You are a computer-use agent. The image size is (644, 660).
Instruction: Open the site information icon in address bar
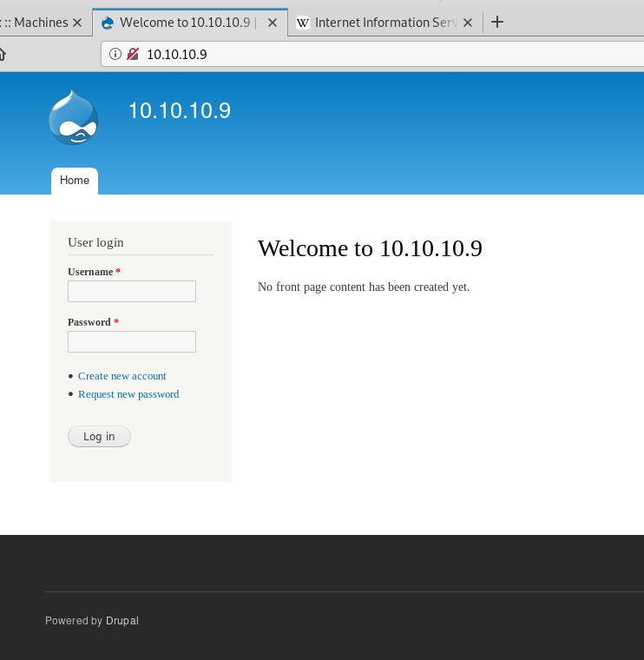point(115,55)
